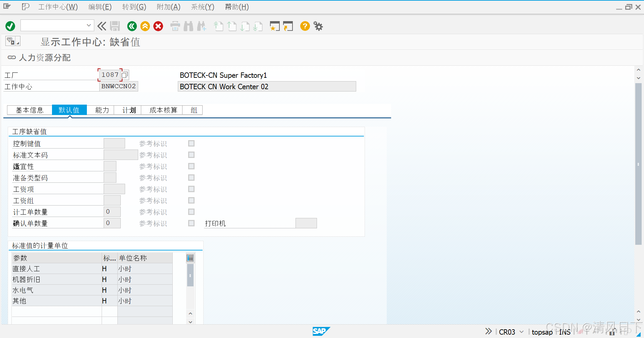Viewport: 644px width, 338px height.
Task: Click the double-chevron collapse command field icon
Action: click(x=102, y=26)
